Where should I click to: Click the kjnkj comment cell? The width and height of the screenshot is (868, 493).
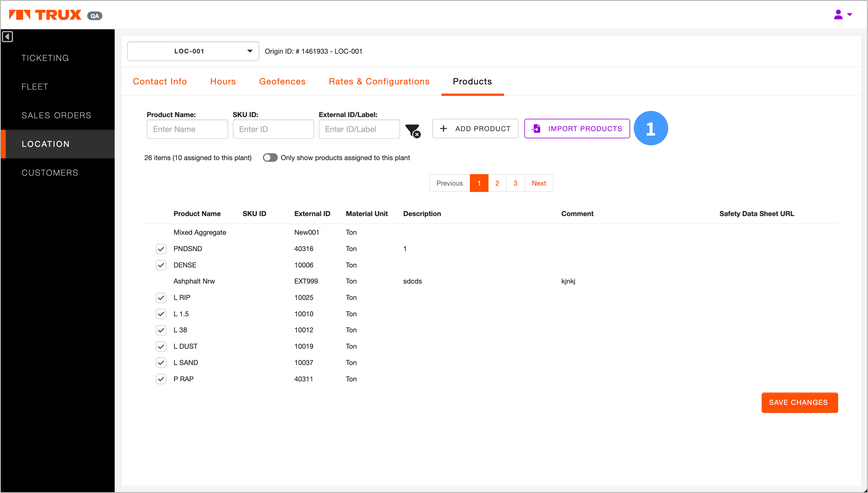click(568, 281)
